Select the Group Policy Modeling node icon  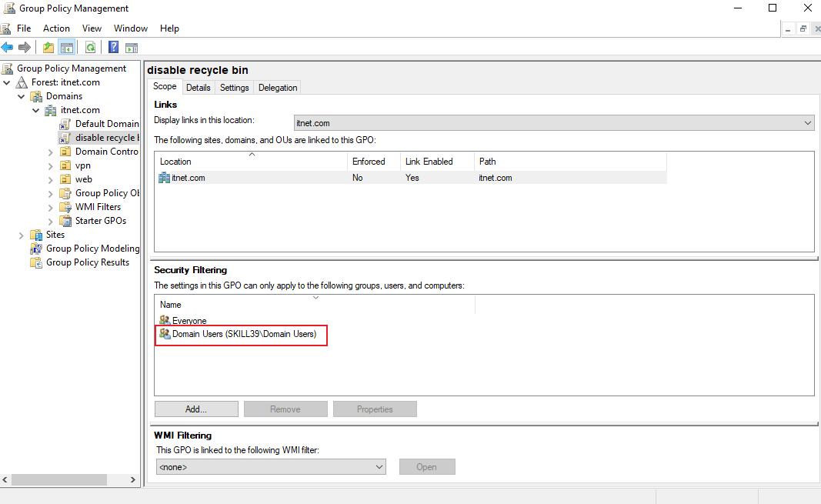pyautogui.click(x=36, y=249)
